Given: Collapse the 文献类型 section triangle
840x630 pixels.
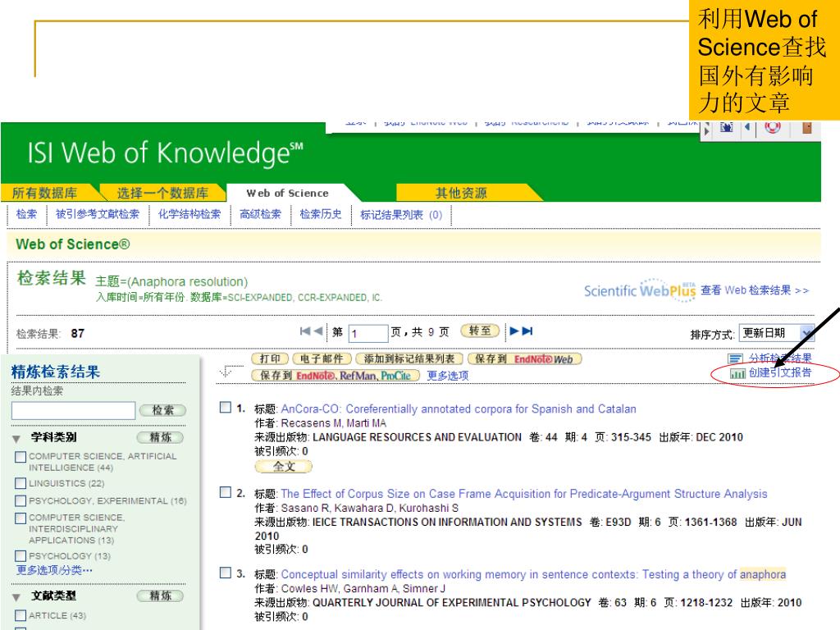Looking at the screenshot, I should (16, 597).
